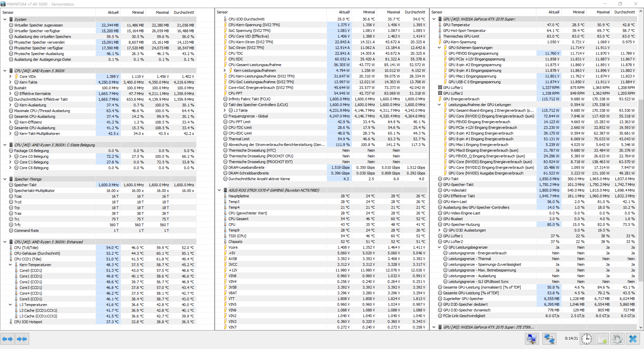Click the lightning icon beside +12V

click(225, 270)
